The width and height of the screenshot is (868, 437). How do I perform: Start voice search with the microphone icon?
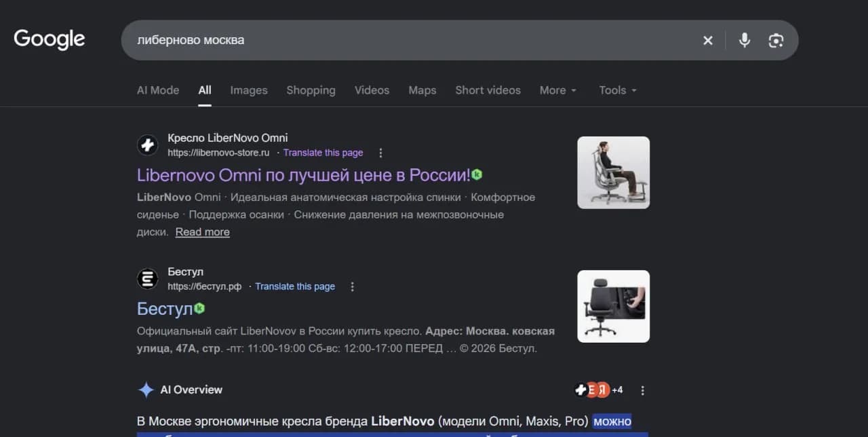745,40
